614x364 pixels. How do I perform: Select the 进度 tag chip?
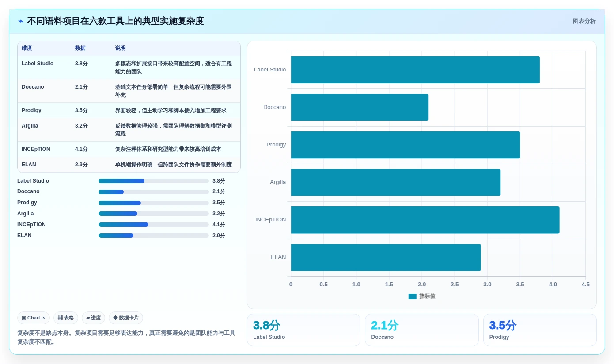pyautogui.click(x=93, y=318)
